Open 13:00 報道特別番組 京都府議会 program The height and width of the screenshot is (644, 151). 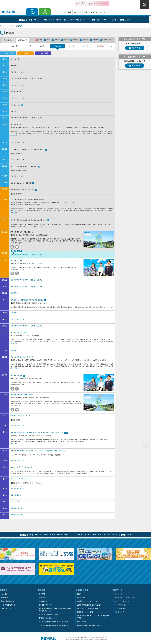29,220
